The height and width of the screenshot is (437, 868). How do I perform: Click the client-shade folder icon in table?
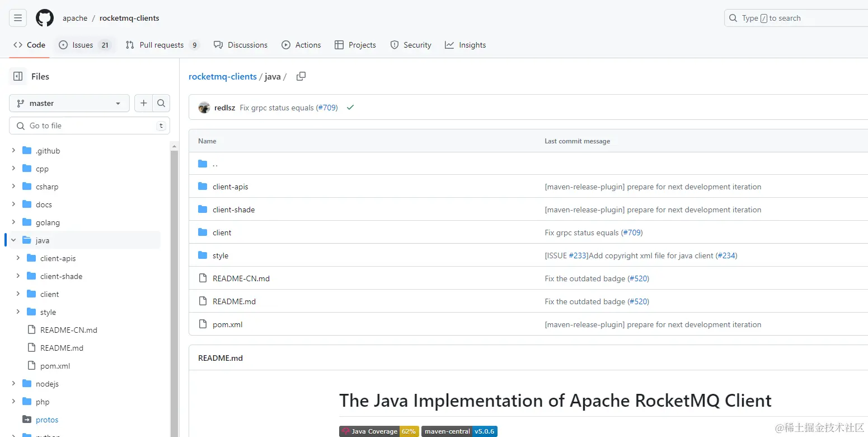pos(203,210)
